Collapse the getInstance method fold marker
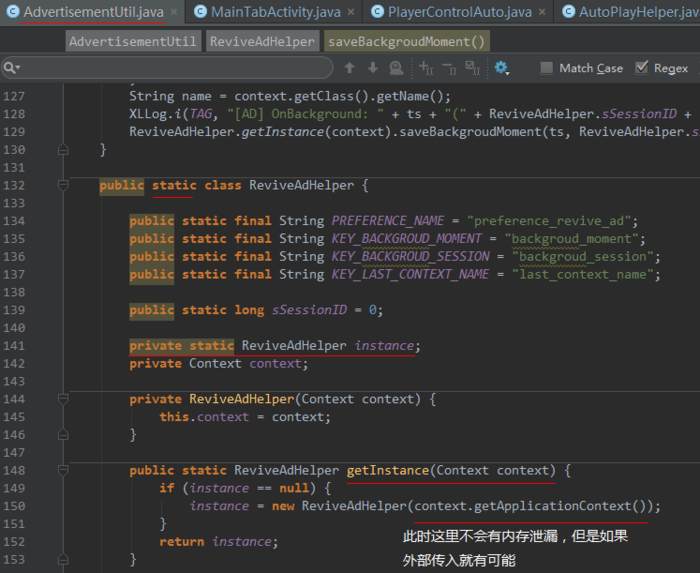This screenshot has height=573, width=700. point(63,470)
